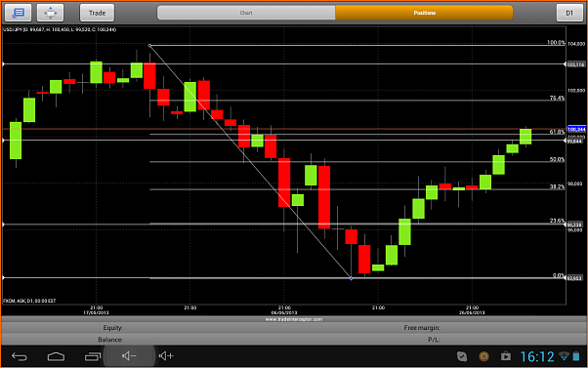Screen dimensions: 588x368
Task: Open the D1 timeframe selector
Action: point(569,13)
